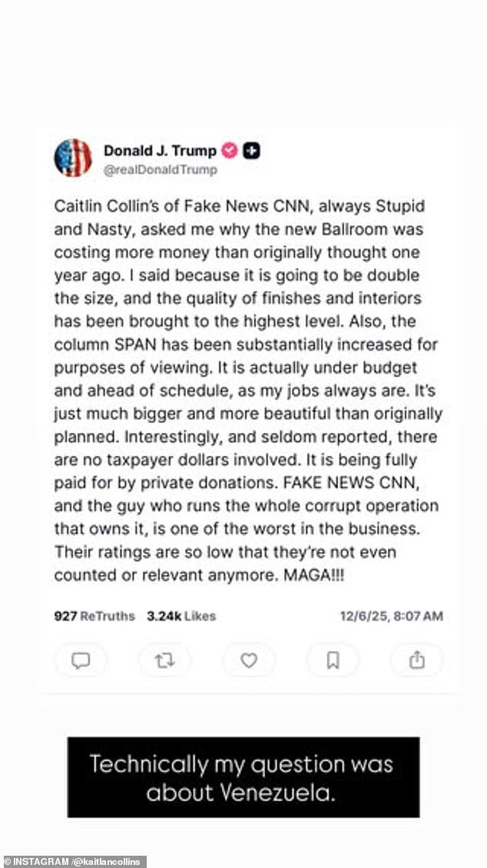View the 3.24k Likes list
This screenshot has width=487, height=868.
181,616
